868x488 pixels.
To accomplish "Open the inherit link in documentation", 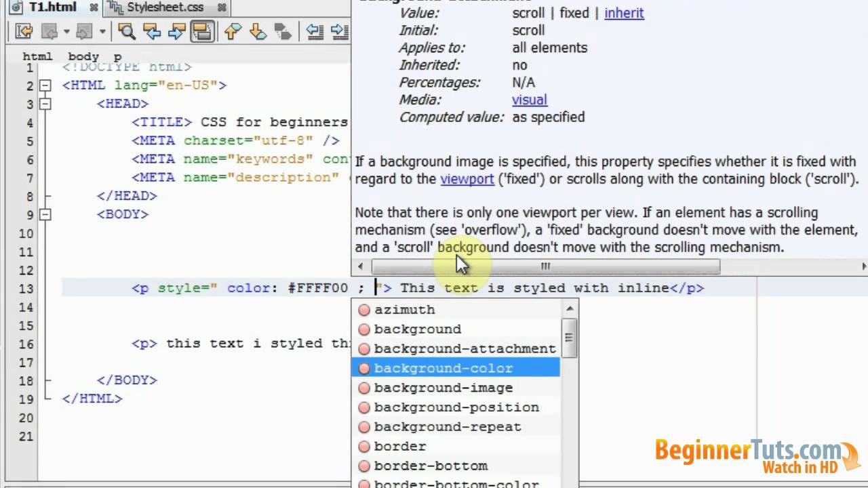I will point(624,13).
